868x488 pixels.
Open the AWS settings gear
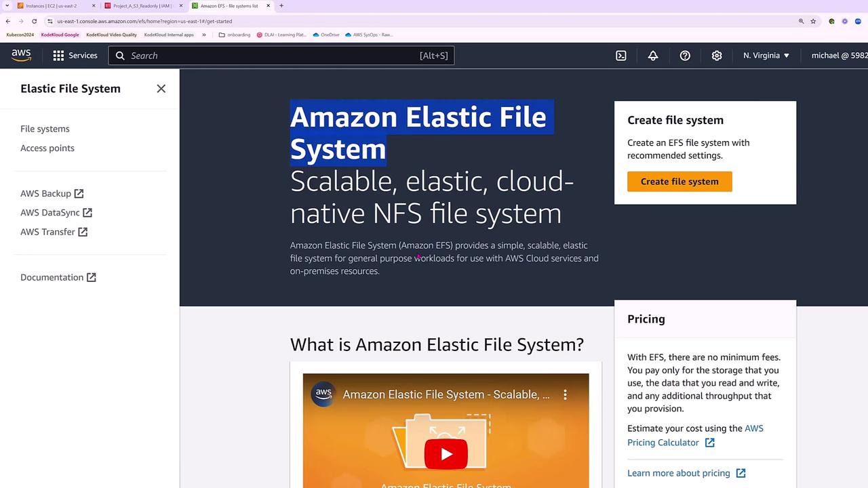[x=717, y=56]
